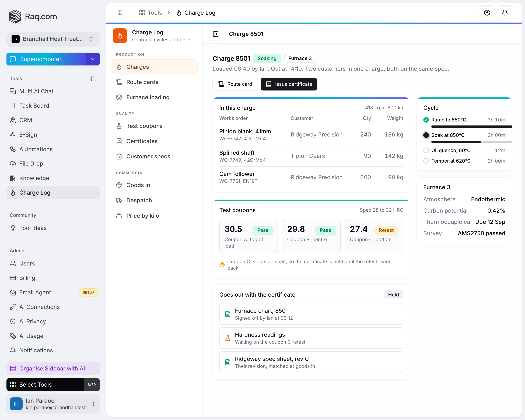The image size is (525, 420).
Task: Open the Hardness readings attachment row
Action: point(311,338)
